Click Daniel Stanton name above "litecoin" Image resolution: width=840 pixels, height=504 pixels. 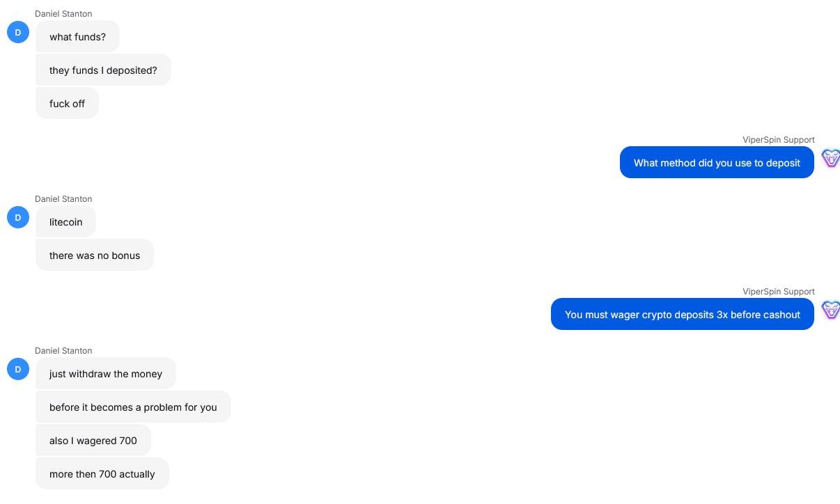point(63,199)
